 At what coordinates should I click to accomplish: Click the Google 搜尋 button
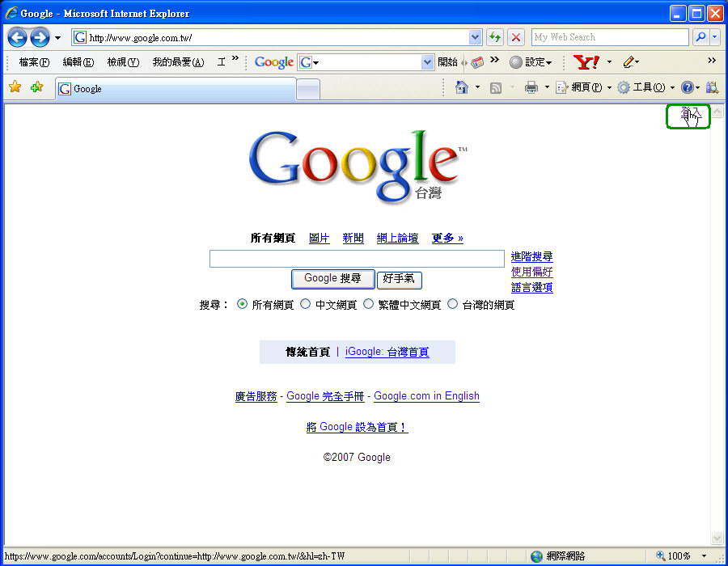[x=333, y=278]
